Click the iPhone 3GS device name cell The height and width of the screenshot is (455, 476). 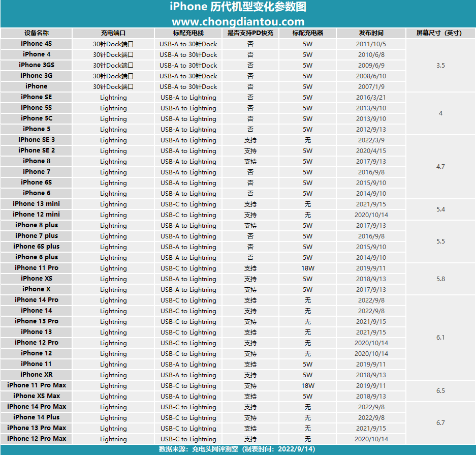coord(36,65)
